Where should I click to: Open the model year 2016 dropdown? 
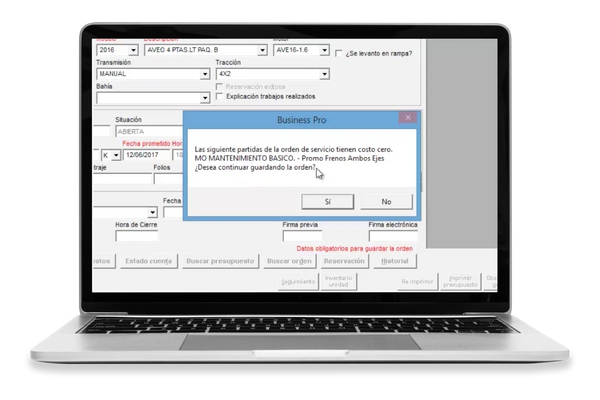click(133, 50)
